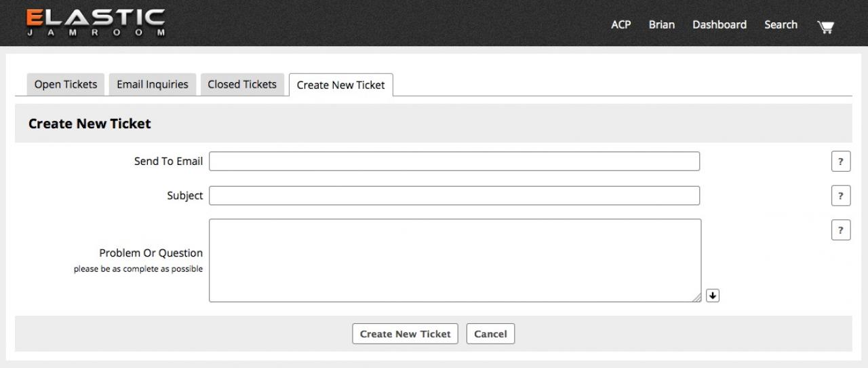Open the ACP menu item
The image size is (868, 368).
coord(620,25)
